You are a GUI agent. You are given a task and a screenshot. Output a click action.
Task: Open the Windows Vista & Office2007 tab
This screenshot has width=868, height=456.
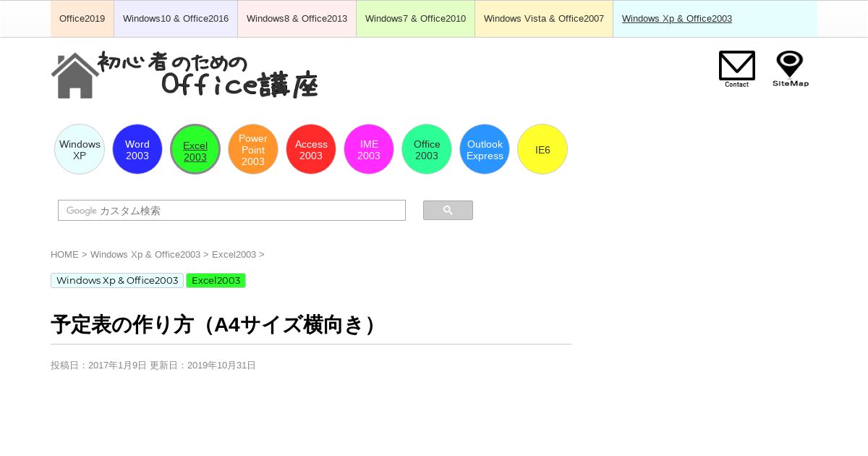(544, 19)
